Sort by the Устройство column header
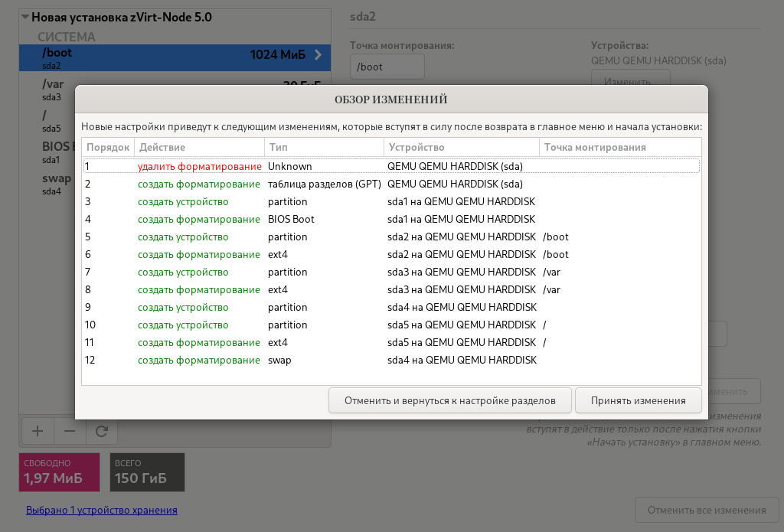784x532 pixels. 462,148
